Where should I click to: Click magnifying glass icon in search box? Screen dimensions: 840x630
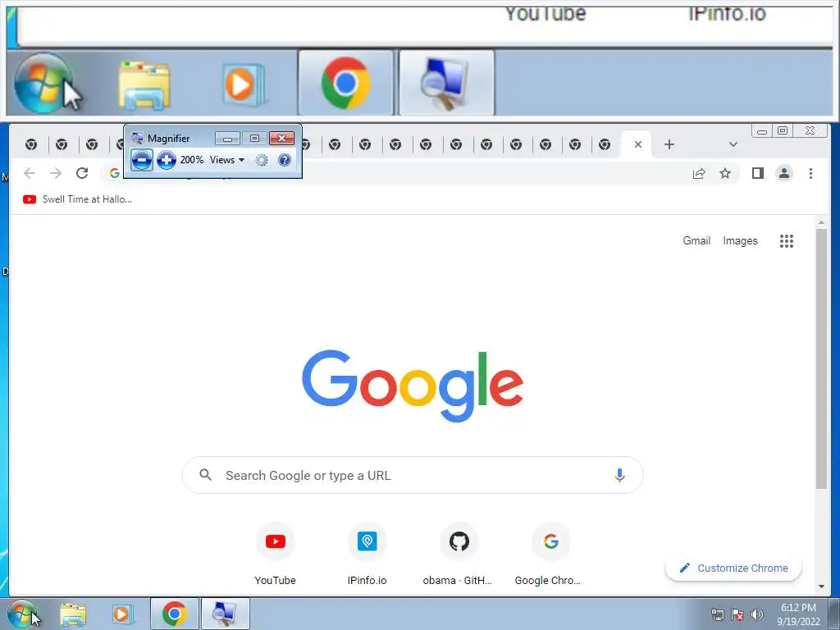(205, 475)
